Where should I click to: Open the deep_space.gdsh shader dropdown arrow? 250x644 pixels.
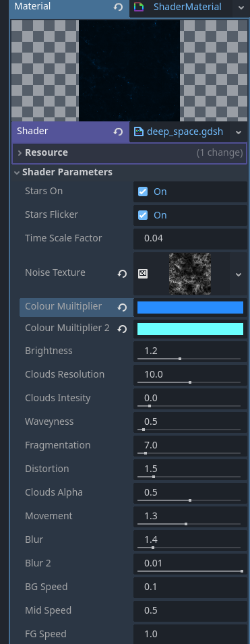click(239, 132)
